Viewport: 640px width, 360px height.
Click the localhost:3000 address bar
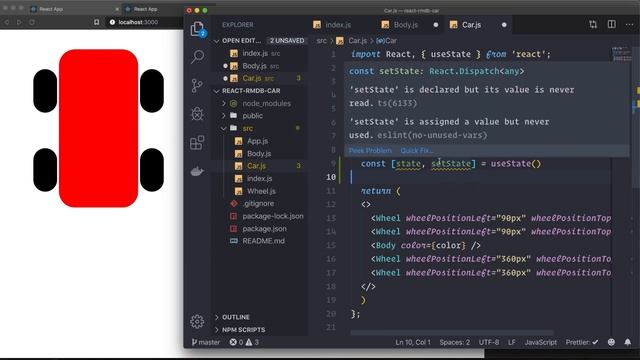[138, 22]
